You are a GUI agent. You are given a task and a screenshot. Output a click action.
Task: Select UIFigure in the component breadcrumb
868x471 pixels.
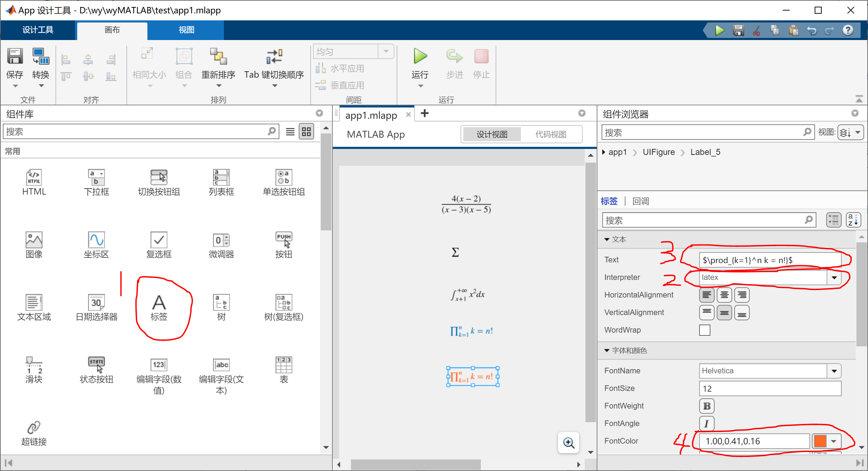pyautogui.click(x=658, y=152)
